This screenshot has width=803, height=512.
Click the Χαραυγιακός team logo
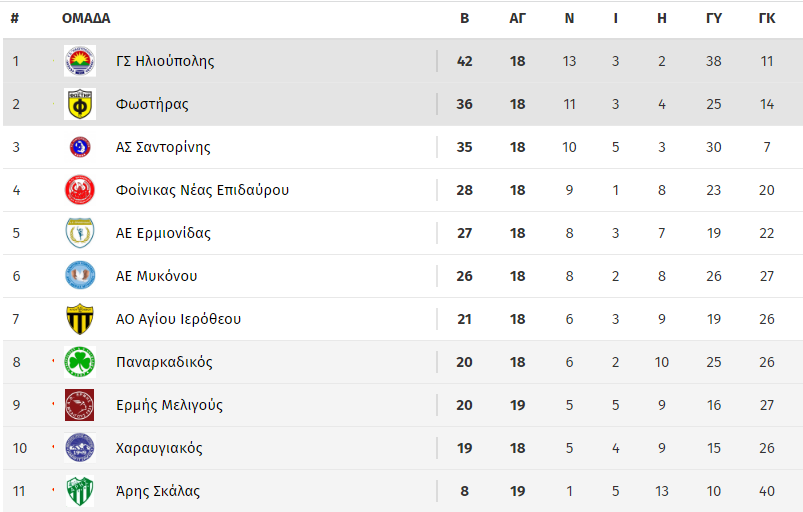80,448
